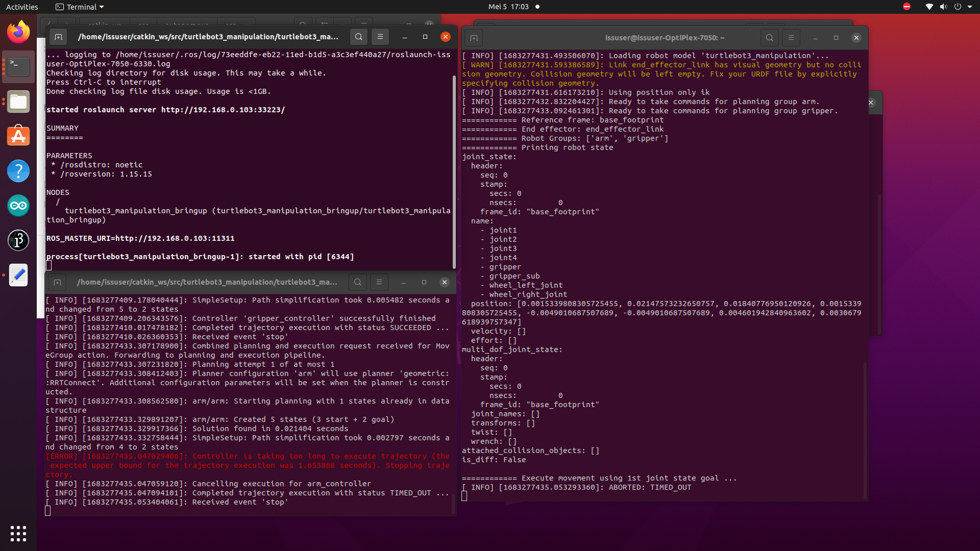
Task: Open system menu dropdown arrow in top bar
Action: (x=970, y=7)
